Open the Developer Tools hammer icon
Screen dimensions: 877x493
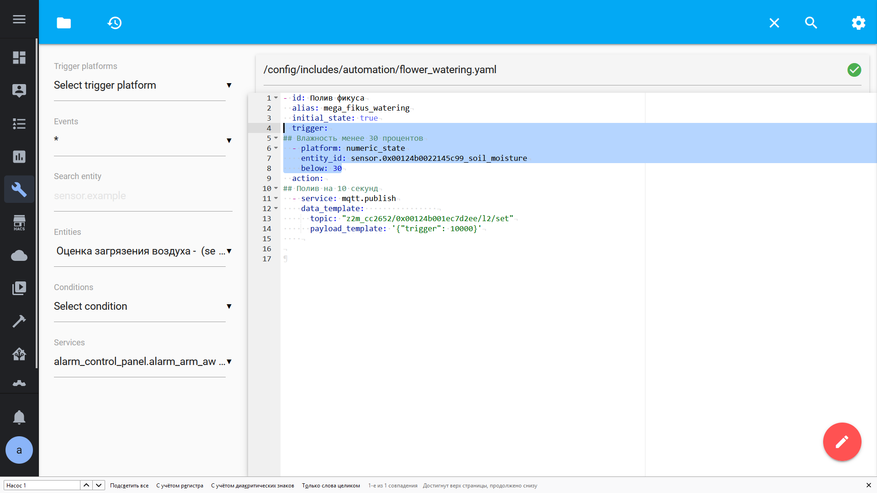coord(19,321)
